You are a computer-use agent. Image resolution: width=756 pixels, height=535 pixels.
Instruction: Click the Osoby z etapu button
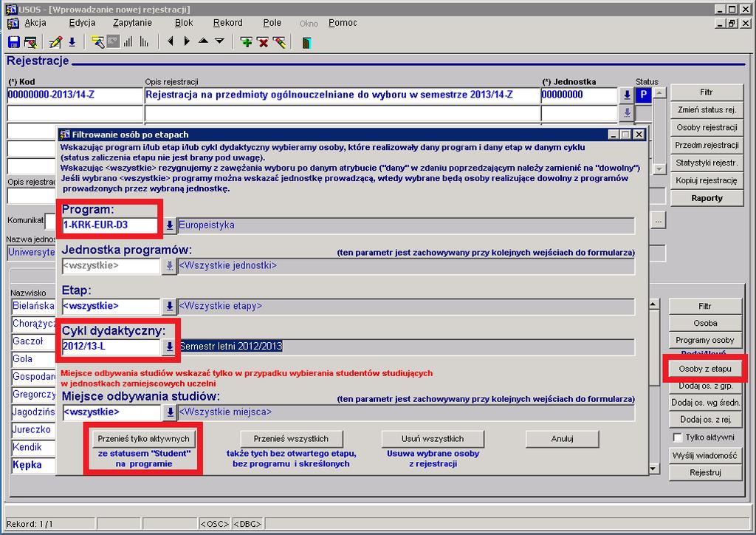coord(705,369)
